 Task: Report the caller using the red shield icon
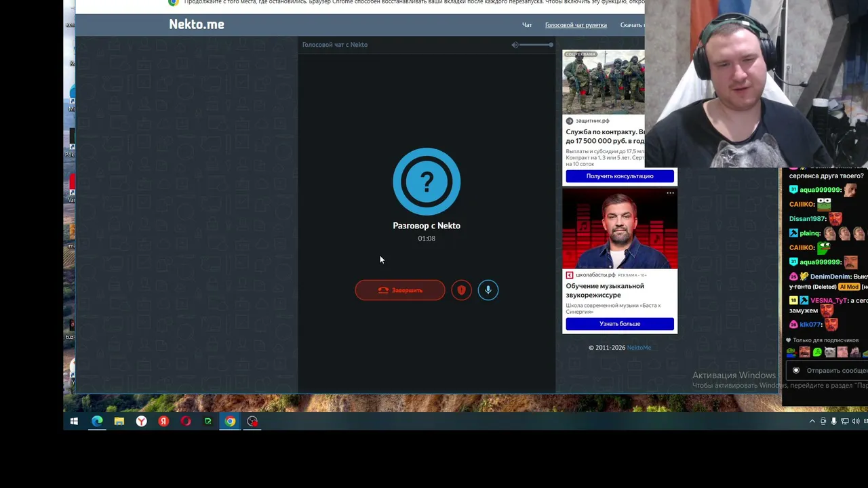[461, 290]
